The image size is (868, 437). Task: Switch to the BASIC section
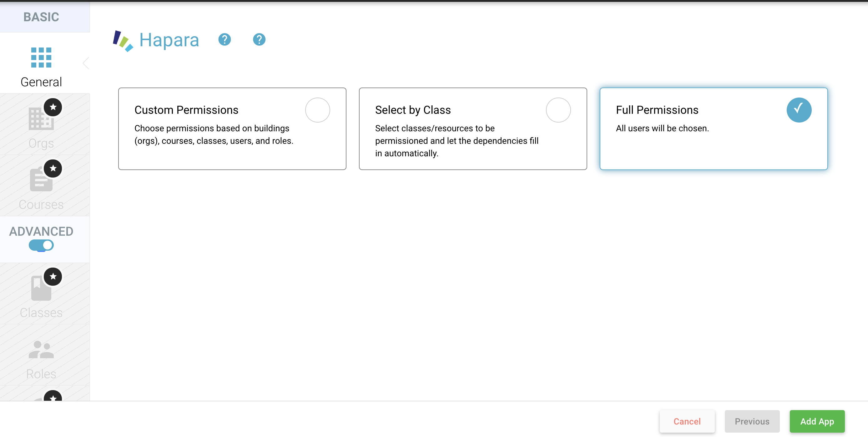coord(41,17)
